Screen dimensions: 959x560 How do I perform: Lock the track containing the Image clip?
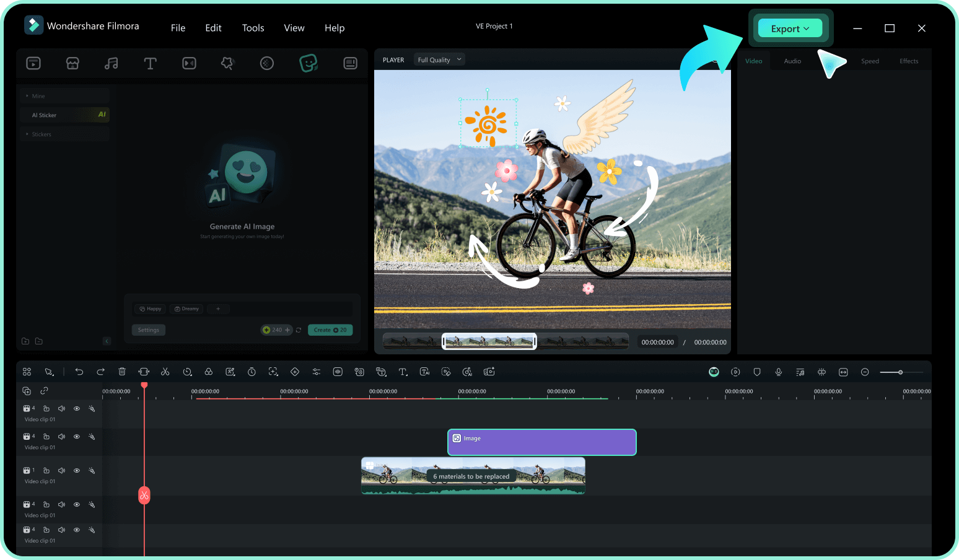[46, 437]
